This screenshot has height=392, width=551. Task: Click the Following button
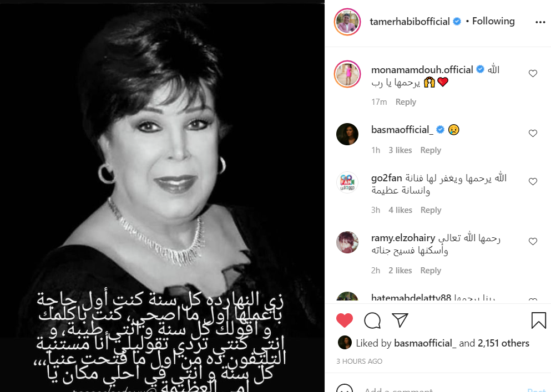pyautogui.click(x=493, y=22)
